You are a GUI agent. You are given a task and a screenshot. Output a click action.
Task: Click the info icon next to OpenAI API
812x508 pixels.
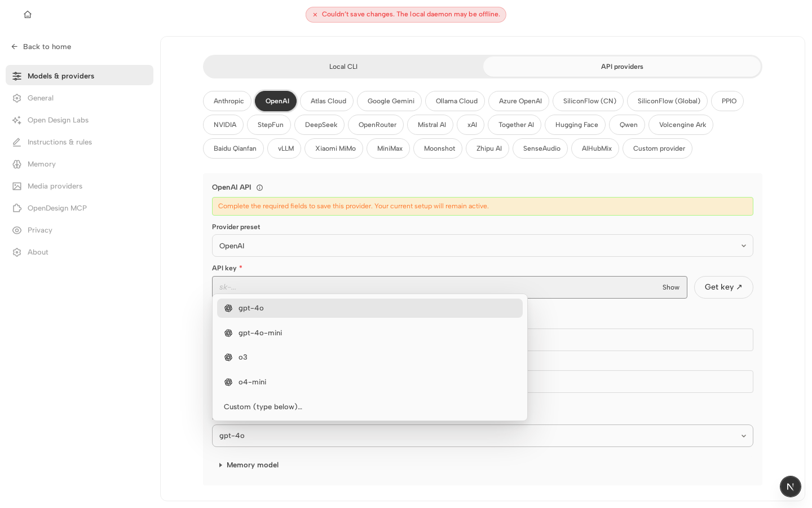pyautogui.click(x=259, y=188)
